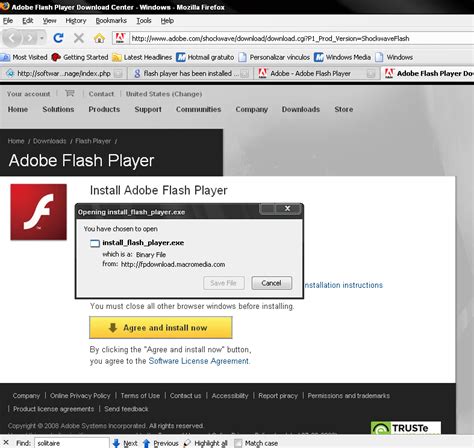This screenshot has width=474, height=448.
Task: Switch to the 'Adobe - Adobe Flash Player' tab
Action: (317, 73)
